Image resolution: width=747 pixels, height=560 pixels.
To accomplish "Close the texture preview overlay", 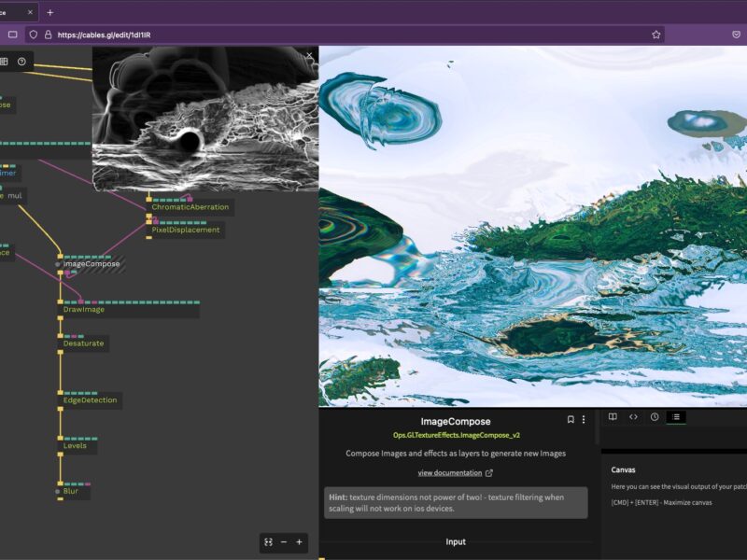I will point(310,56).
